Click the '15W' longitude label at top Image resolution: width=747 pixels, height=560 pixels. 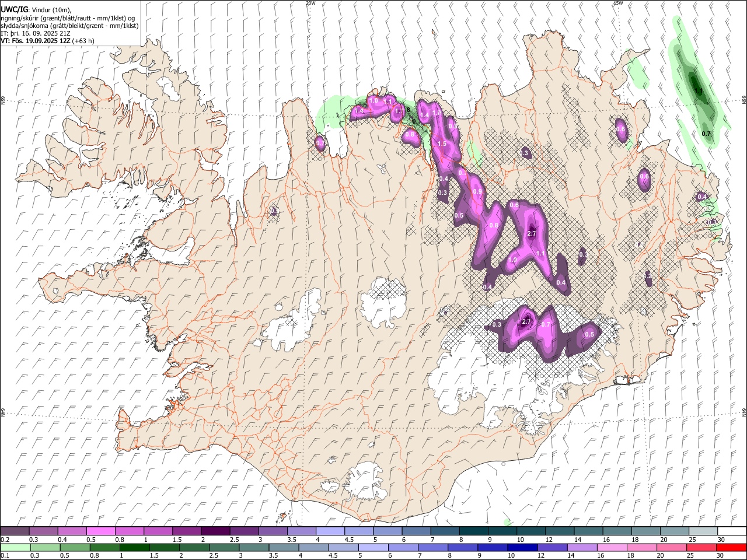(x=618, y=3)
